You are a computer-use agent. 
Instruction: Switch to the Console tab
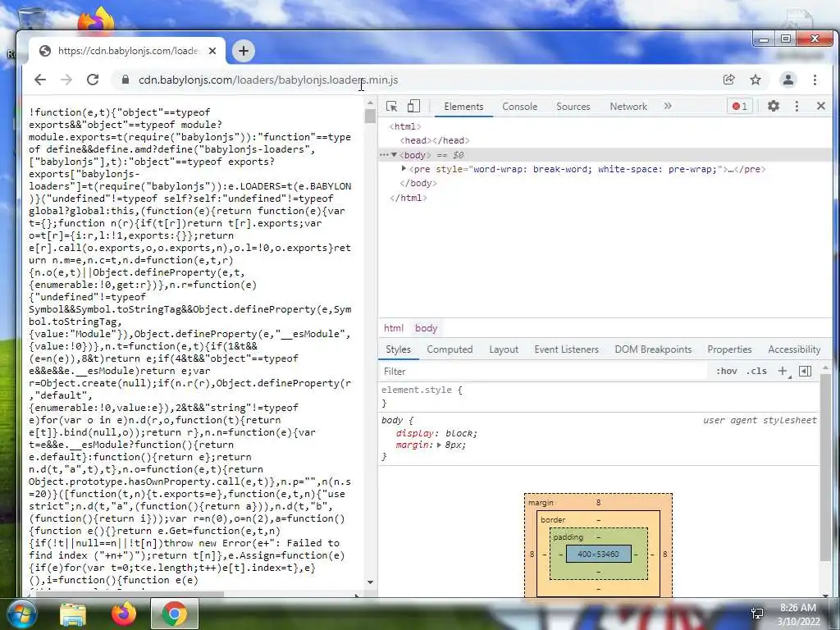click(519, 107)
